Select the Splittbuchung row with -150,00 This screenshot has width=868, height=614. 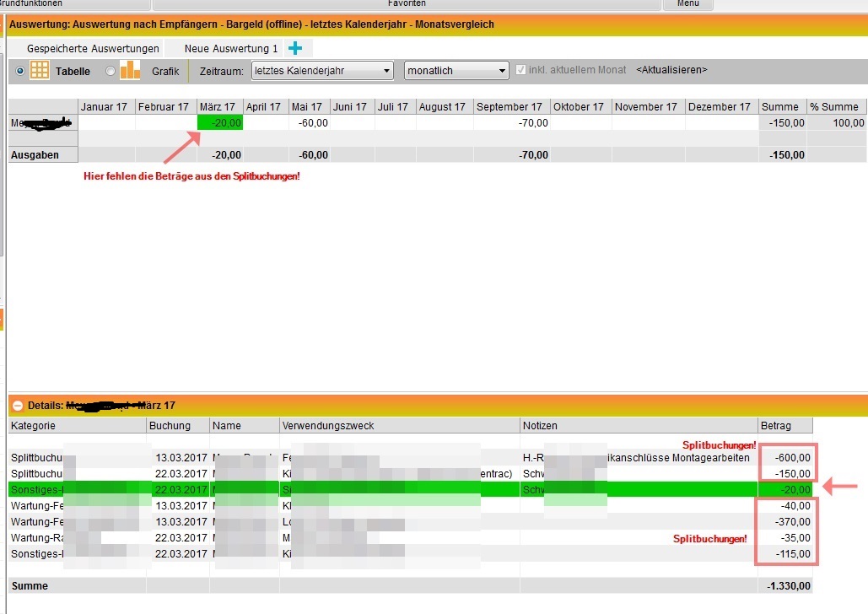411,474
